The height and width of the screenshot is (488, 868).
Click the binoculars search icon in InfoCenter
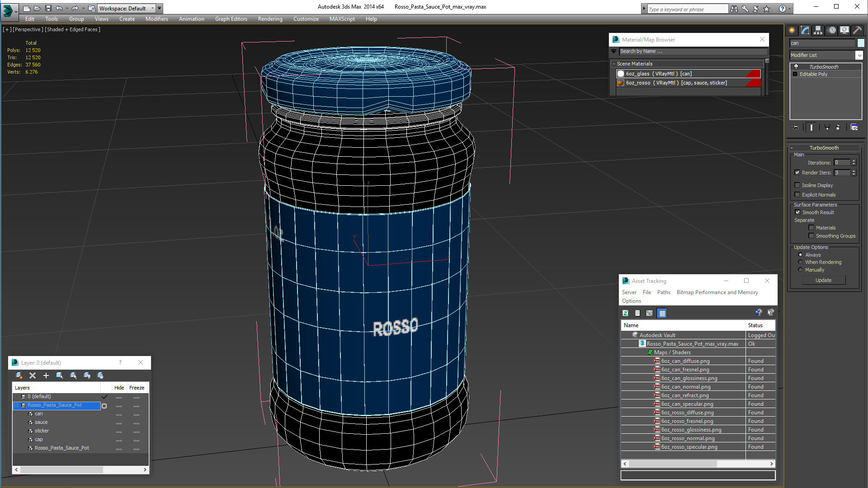pos(734,9)
